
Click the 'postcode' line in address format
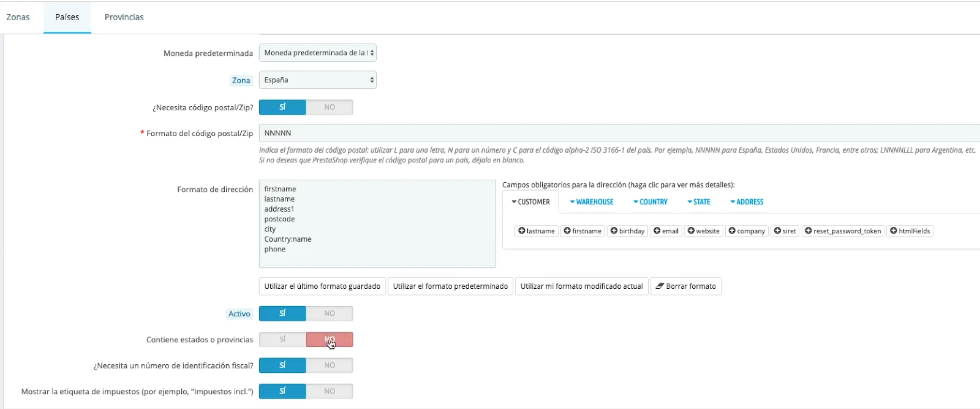279,219
